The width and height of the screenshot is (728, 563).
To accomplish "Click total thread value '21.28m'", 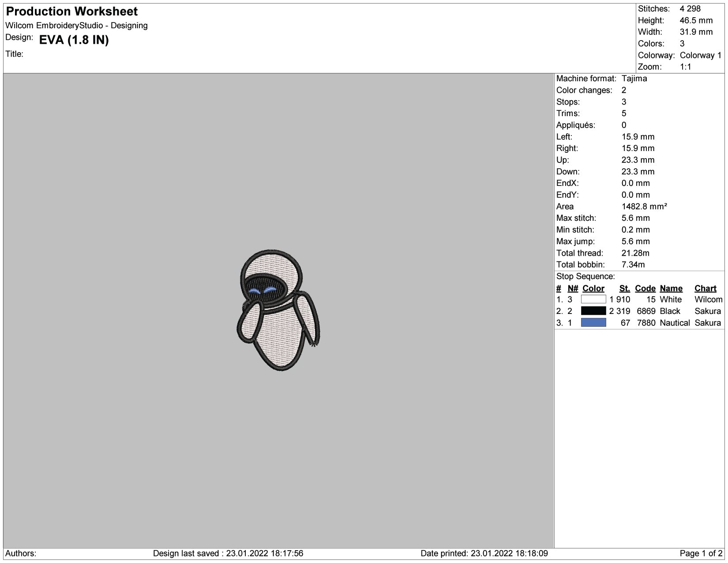I will 635,253.
